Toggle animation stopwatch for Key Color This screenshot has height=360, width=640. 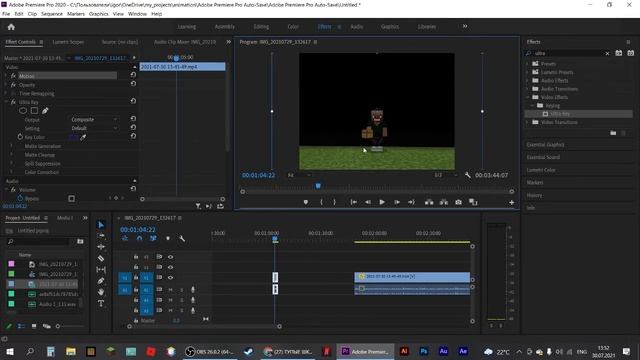click(20, 137)
